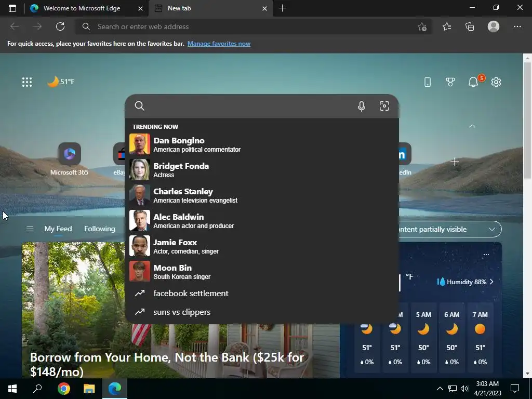
Task: Open a new tab with plus button
Action: point(282,8)
